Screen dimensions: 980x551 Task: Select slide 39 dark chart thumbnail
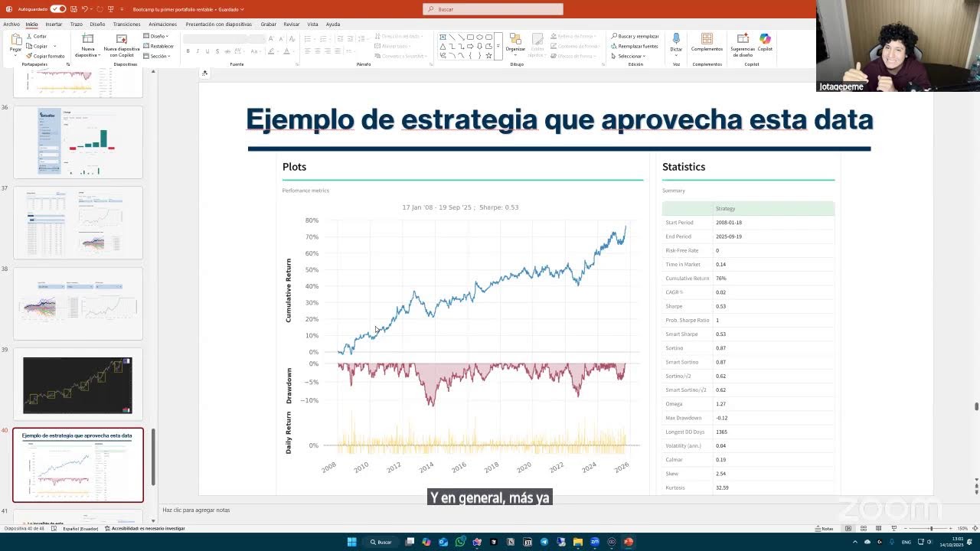pos(78,385)
